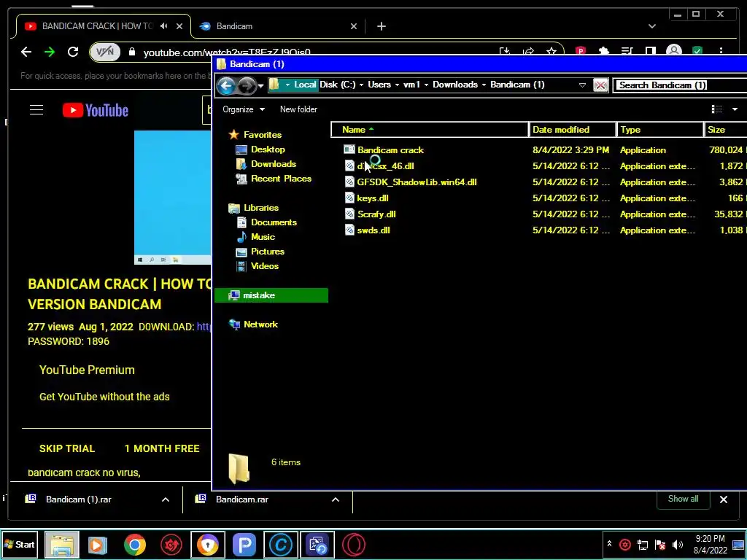This screenshot has width=747, height=560.
Task: Close the BANDICAM CRACK YouTube tab
Action: point(179,26)
